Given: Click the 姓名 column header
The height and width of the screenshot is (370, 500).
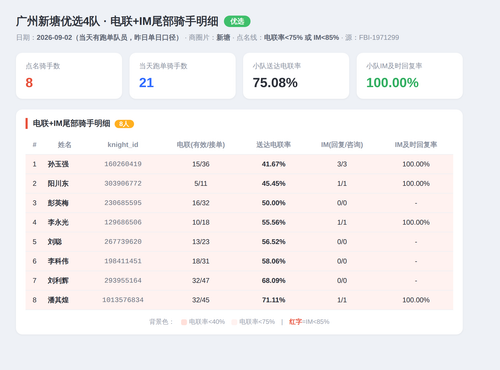Looking at the screenshot, I should coord(64,145).
